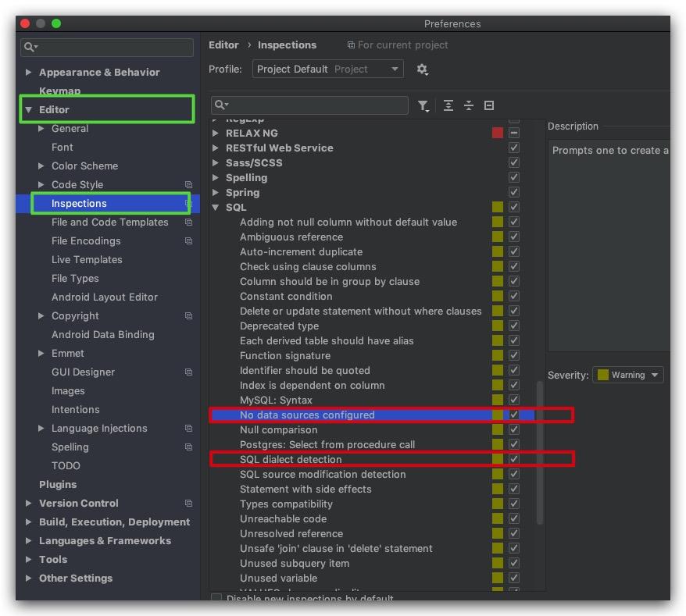Expand the Color Scheme subsection

point(41,166)
